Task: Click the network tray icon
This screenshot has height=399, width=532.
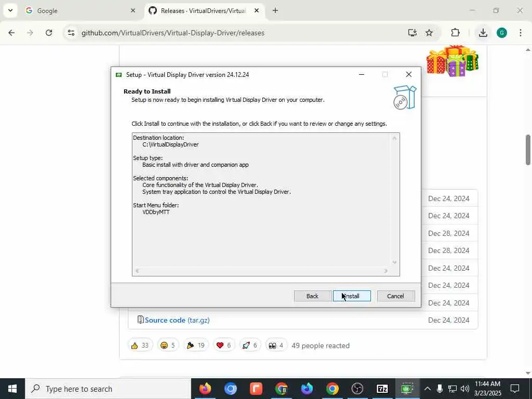Action: [453, 389]
